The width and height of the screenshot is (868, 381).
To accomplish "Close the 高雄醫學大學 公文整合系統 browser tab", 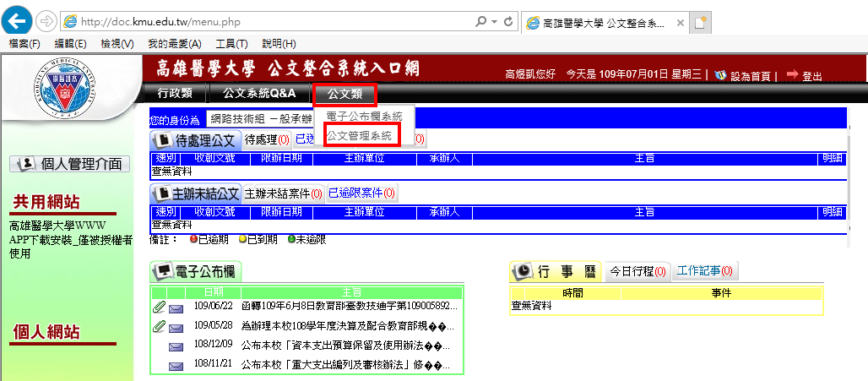I will click(x=681, y=24).
